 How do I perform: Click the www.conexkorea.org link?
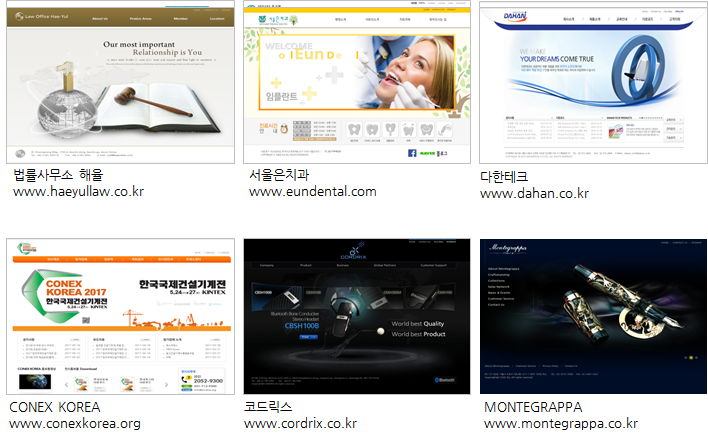click(75, 424)
